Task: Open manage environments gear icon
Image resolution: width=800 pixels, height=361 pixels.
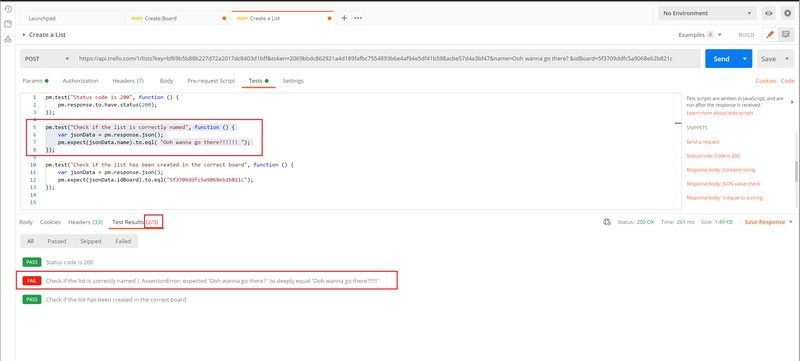Action: pos(787,13)
